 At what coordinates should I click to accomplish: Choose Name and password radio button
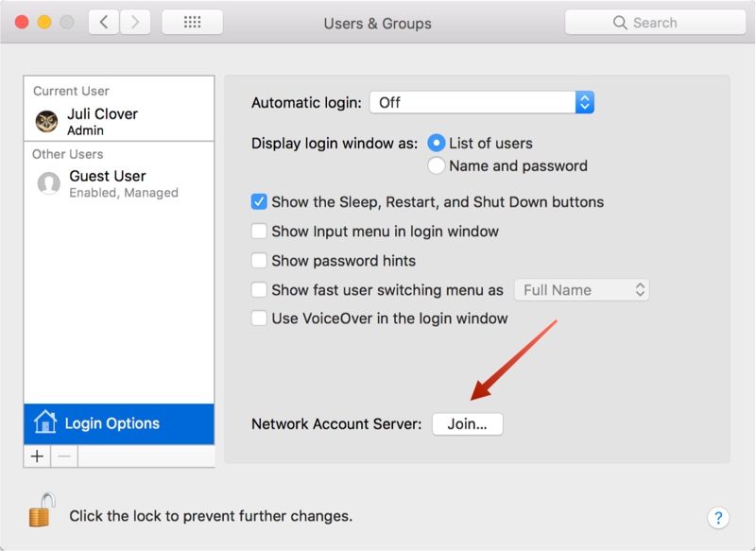tap(436, 165)
